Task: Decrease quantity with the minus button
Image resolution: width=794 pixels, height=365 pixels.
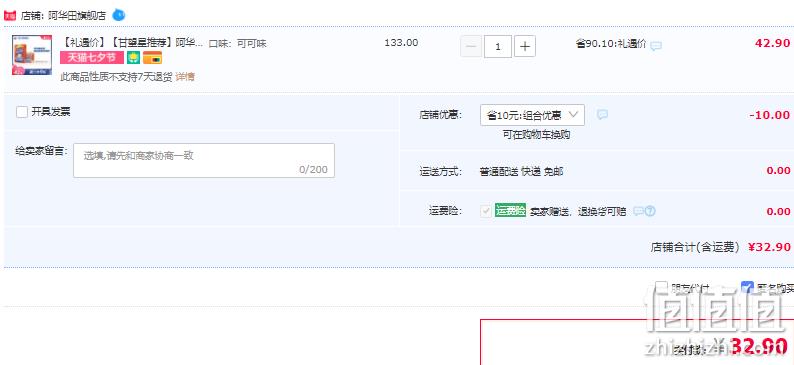Action: (x=471, y=47)
